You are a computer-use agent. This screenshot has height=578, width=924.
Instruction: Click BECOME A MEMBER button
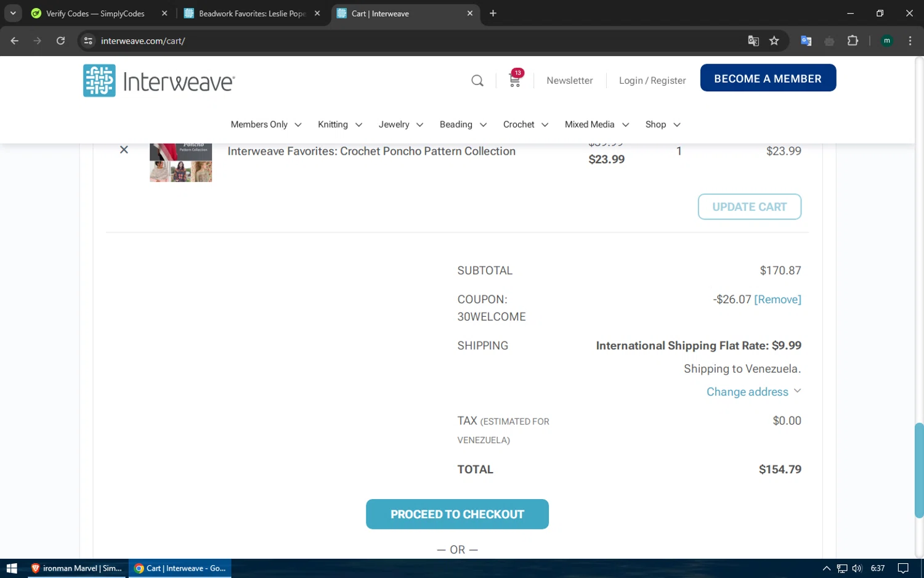768,78
